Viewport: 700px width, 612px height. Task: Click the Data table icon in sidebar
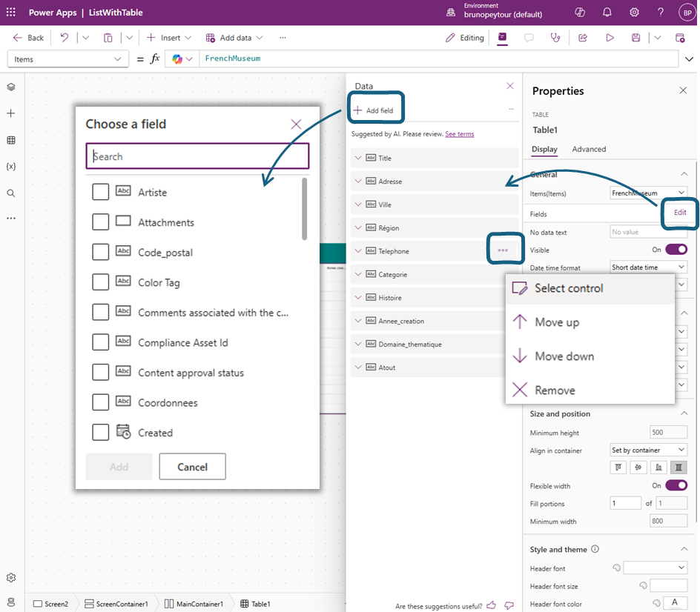tap(11, 140)
